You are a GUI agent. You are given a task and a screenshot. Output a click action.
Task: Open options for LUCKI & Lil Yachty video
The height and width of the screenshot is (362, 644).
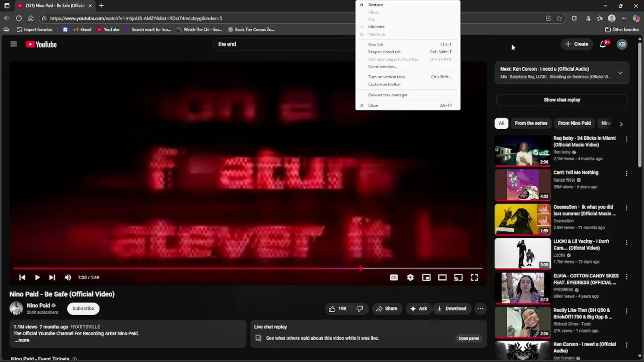click(x=626, y=242)
